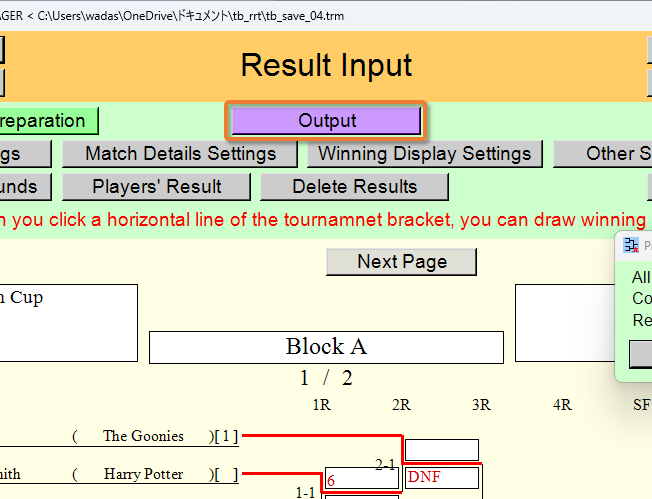Click the 3R round header
This screenshot has height=499, width=652.
coord(481,405)
